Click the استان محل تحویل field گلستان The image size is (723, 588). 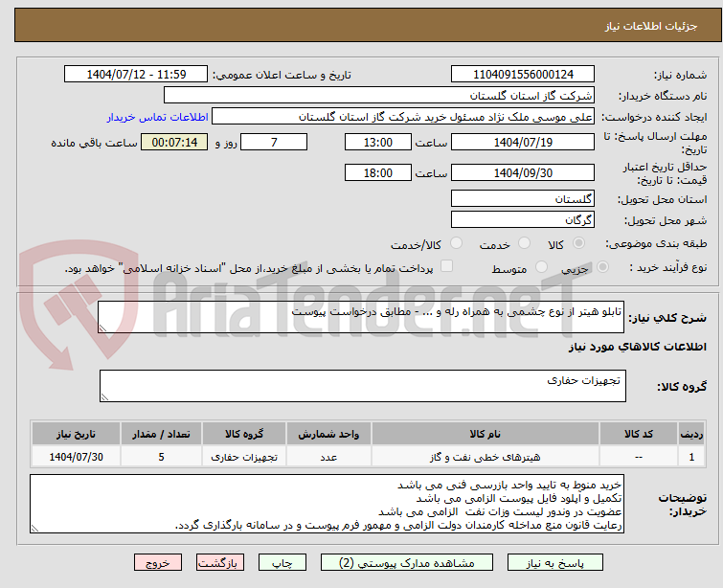point(523,198)
